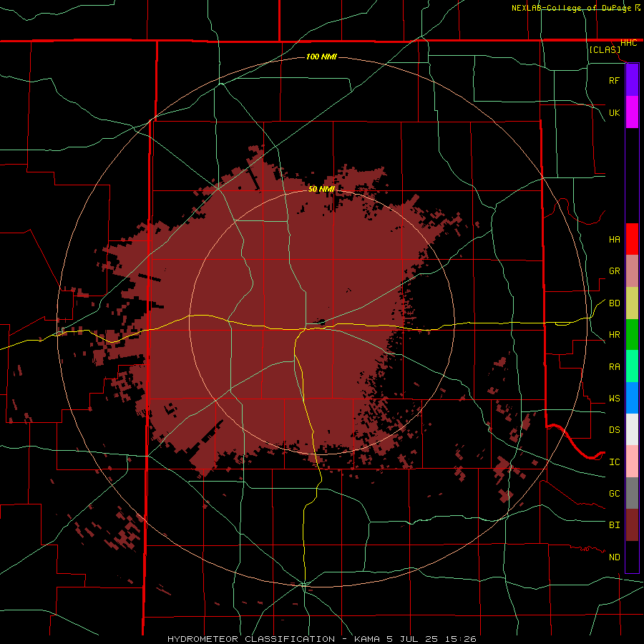The height and width of the screenshot is (644, 644).
Task: Select the BI dark red swatch
Action: (x=632, y=525)
